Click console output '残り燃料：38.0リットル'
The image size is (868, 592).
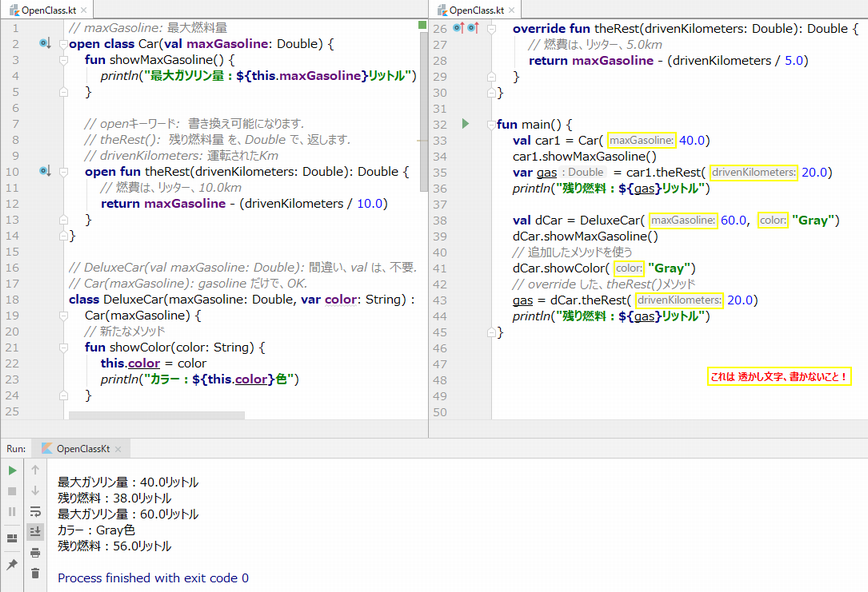click(115, 498)
